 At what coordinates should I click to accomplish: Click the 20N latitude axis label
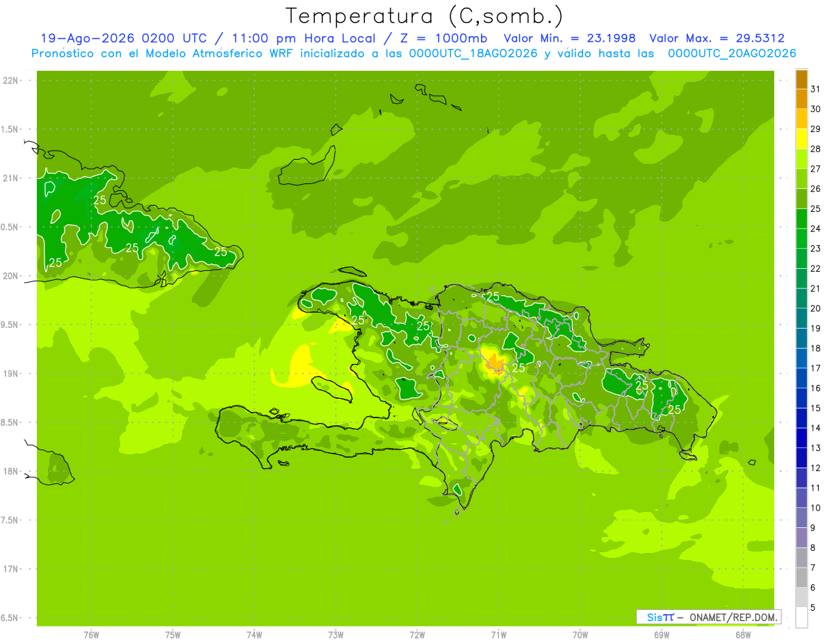pyautogui.click(x=10, y=276)
